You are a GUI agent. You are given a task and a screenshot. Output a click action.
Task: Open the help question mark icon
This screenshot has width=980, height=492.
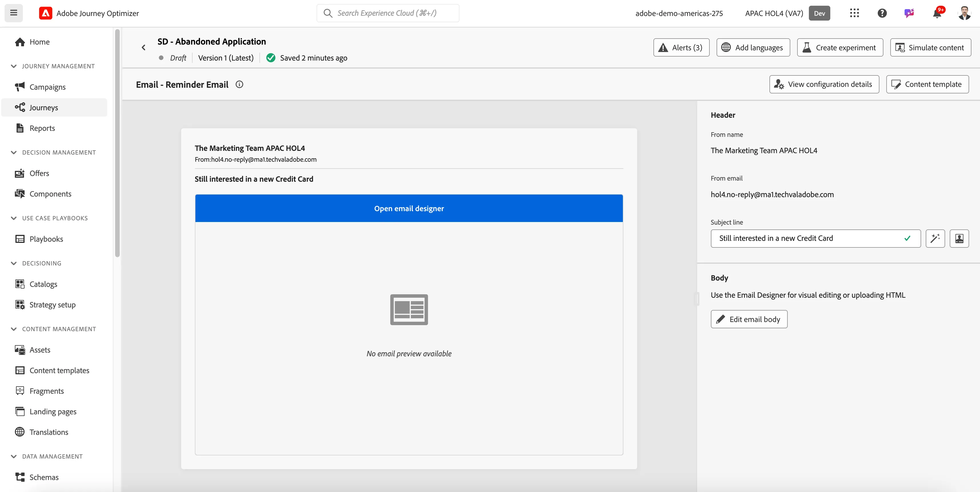point(882,13)
